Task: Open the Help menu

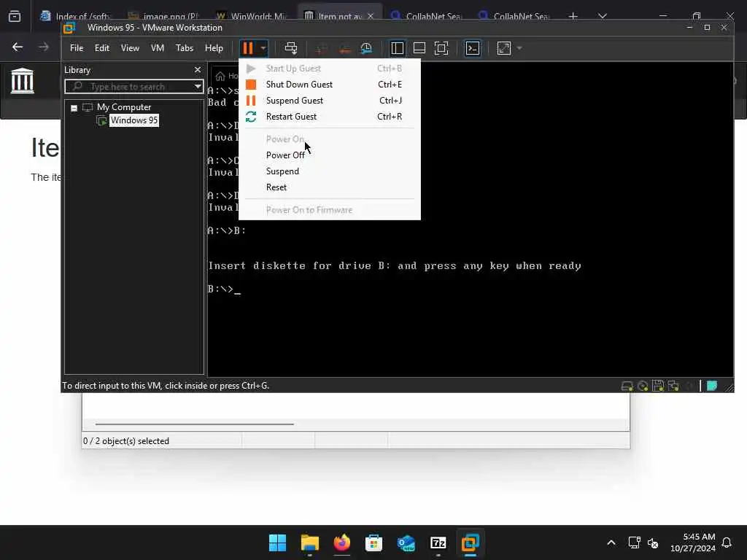Action: [x=214, y=48]
